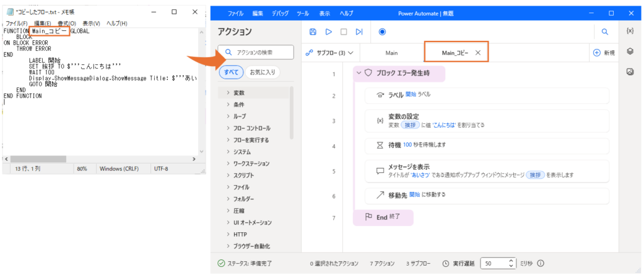Run the flow with play icon

328,31
